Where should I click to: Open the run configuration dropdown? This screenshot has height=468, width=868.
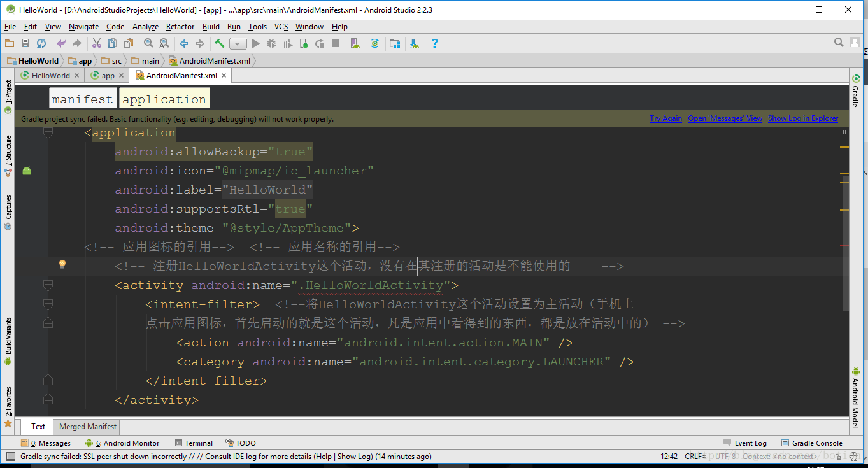tap(238, 44)
